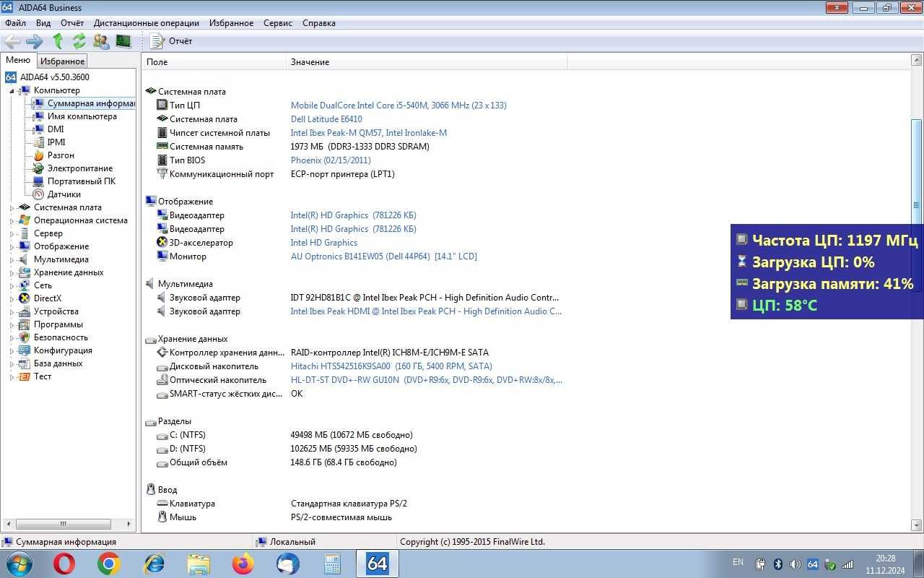Refresh with the green circular arrows icon
Viewport: 924px width, 578px height.
pyautogui.click(x=79, y=41)
